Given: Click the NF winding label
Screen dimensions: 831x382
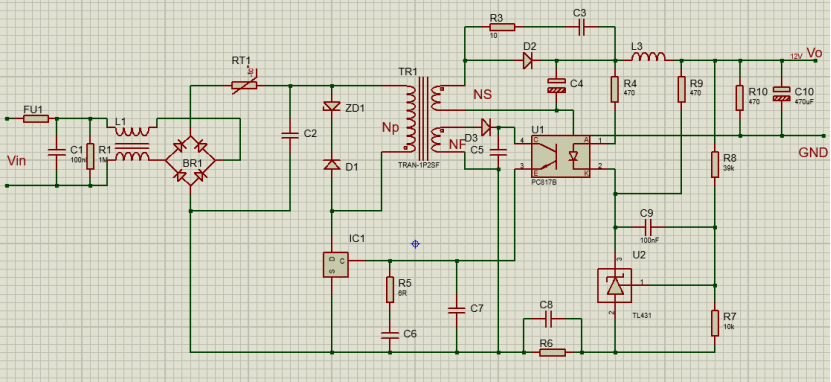Looking at the screenshot, I should pos(456,144).
